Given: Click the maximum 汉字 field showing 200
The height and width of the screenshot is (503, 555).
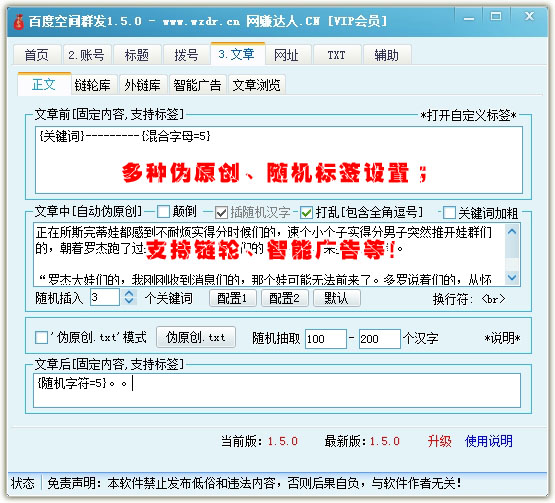Looking at the screenshot, I should tap(380, 339).
